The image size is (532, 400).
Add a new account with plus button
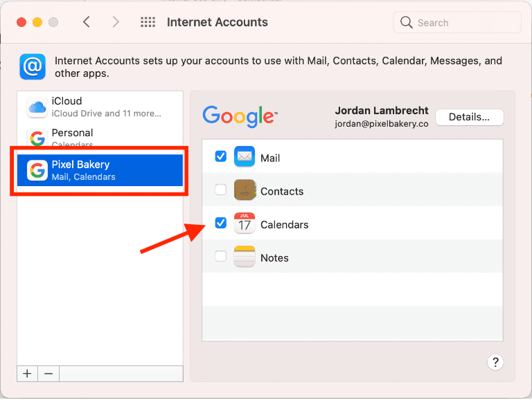[28, 374]
